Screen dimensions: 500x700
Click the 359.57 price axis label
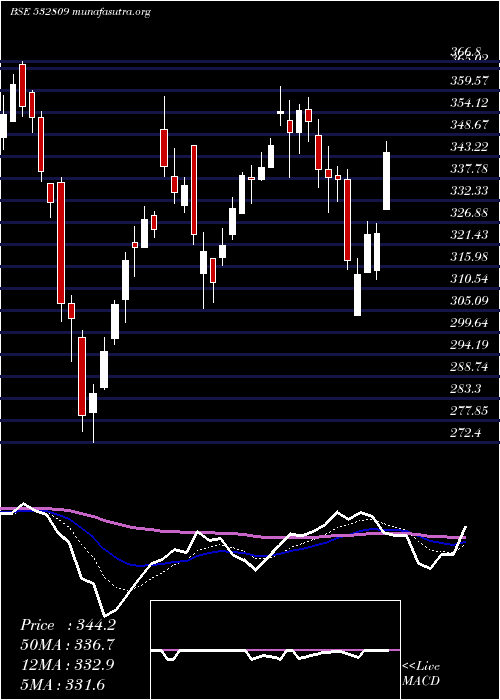469,81
